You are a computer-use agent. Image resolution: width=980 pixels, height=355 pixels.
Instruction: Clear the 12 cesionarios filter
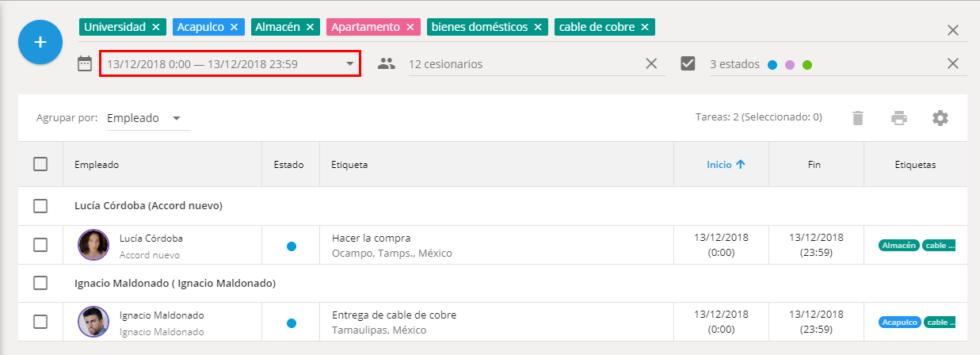click(x=651, y=63)
